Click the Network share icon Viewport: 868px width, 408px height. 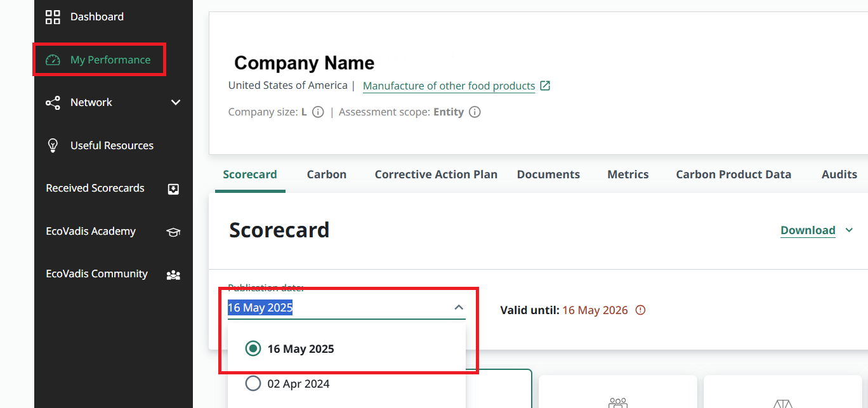pyautogui.click(x=53, y=103)
